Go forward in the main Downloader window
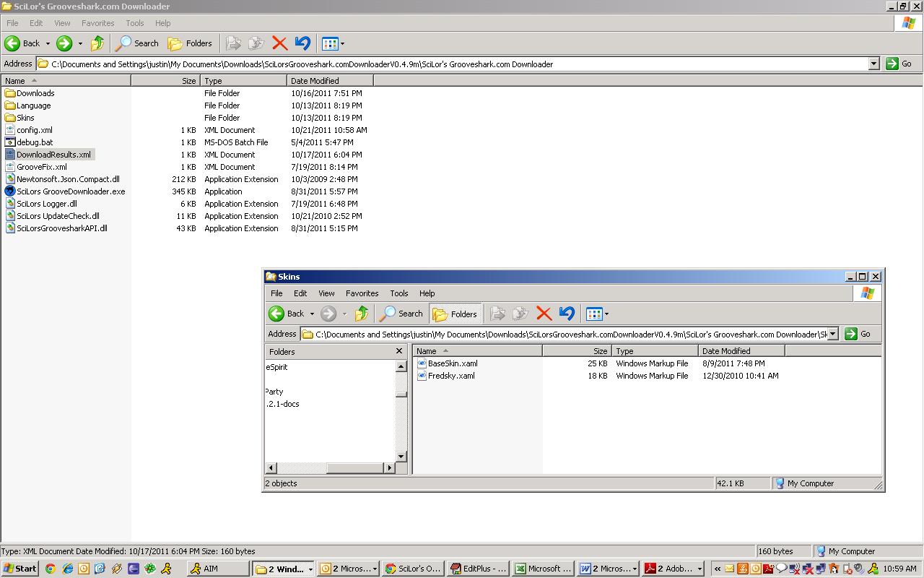 point(64,43)
